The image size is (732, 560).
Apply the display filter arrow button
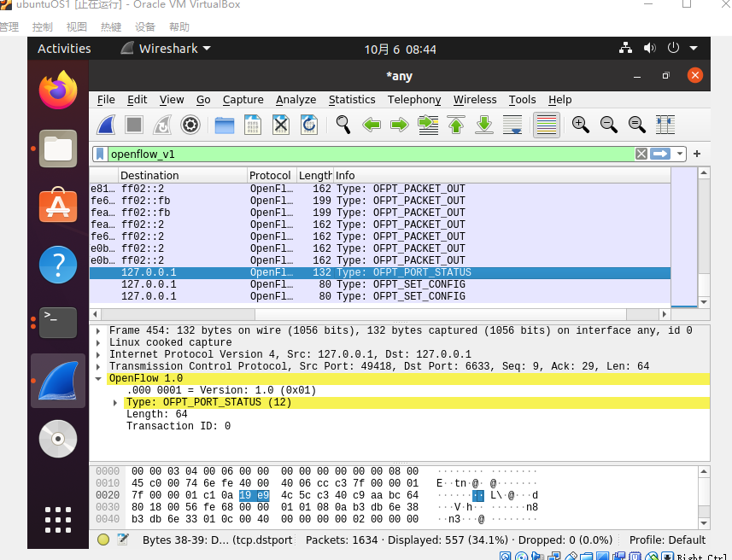click(x=660, y=155)
